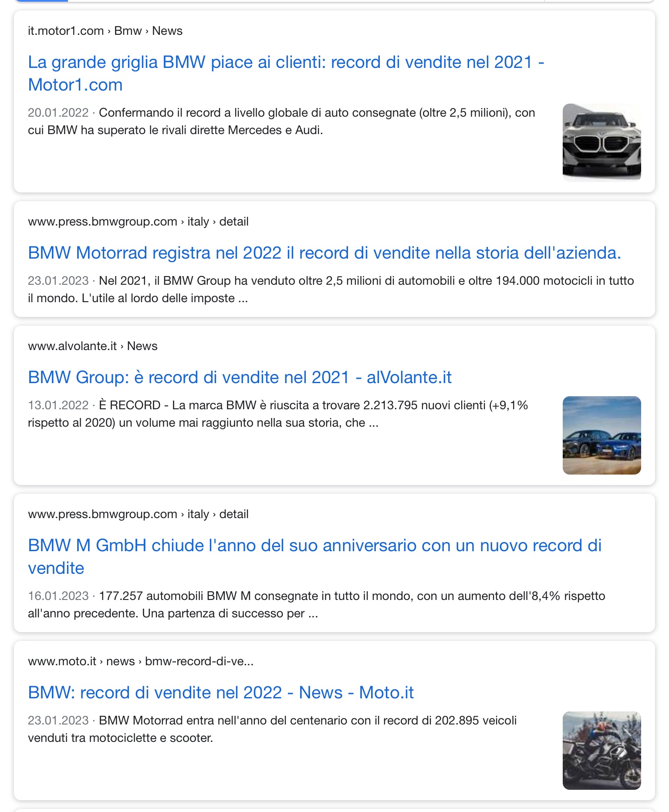
Task: Click the snippet mentioning rivali dirette Mercedes e Audi
Action: point(281,121)
